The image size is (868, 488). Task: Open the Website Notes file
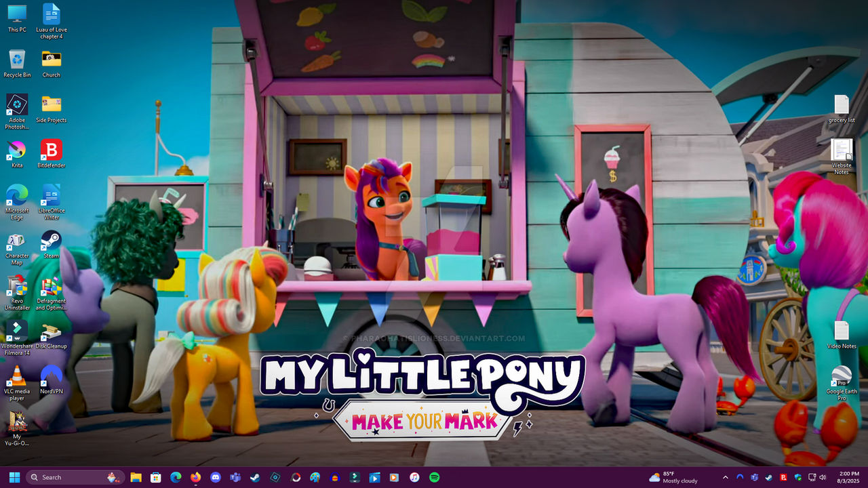[842, 157]
